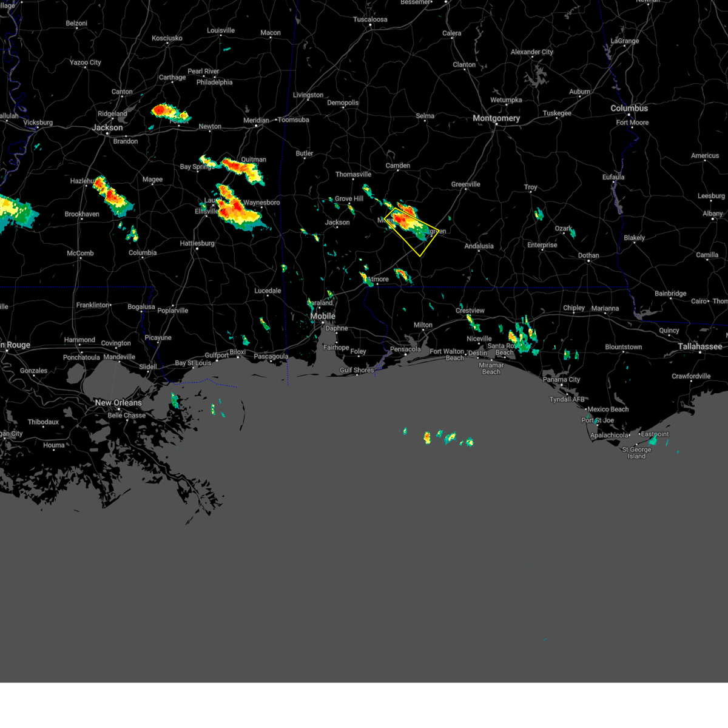Screen dimensions: 728x728
Task: Click the Bogalusa city label
Action: [141, 307]
